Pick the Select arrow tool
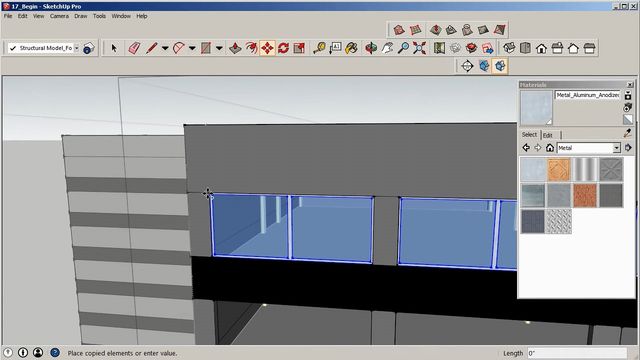The image size is (640, 360). (114, 48)
